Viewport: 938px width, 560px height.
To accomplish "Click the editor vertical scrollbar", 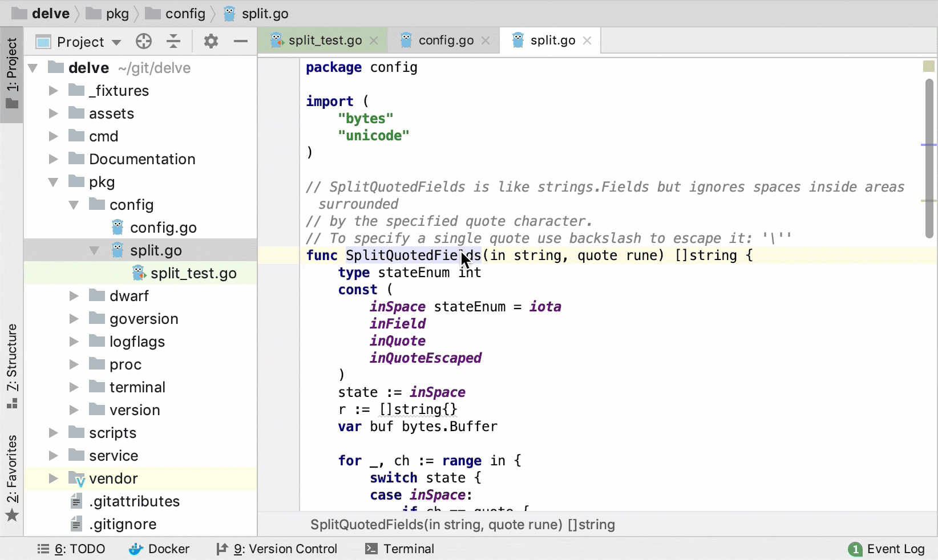I will point(929,160).
